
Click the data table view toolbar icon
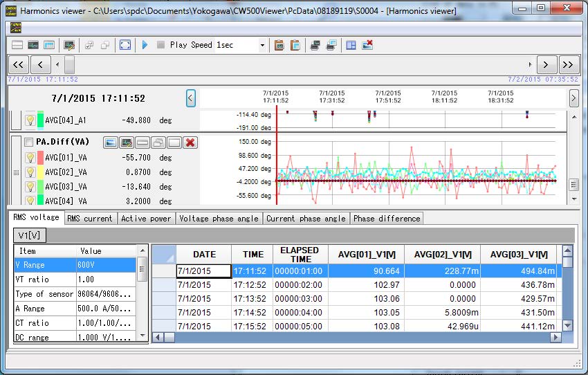pos(49,46)
